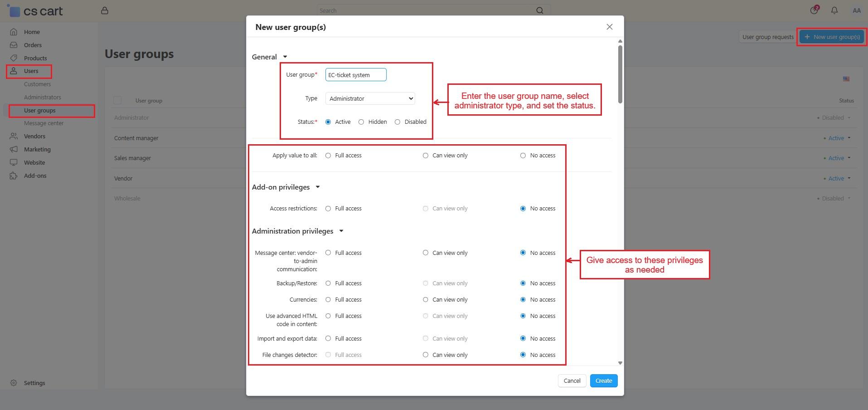Screen dimensions: 868x410
Task: Open the Type dropdown showing Administrator
Action: (370, 98)
